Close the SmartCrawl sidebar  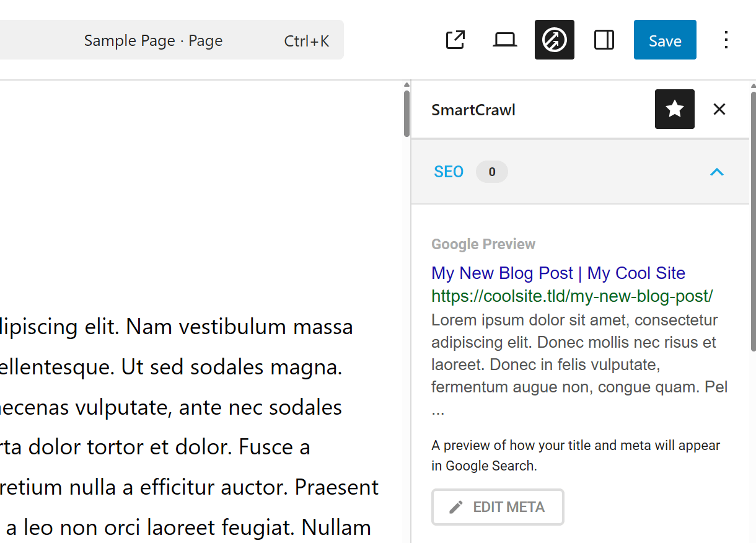tap(719, 109)
